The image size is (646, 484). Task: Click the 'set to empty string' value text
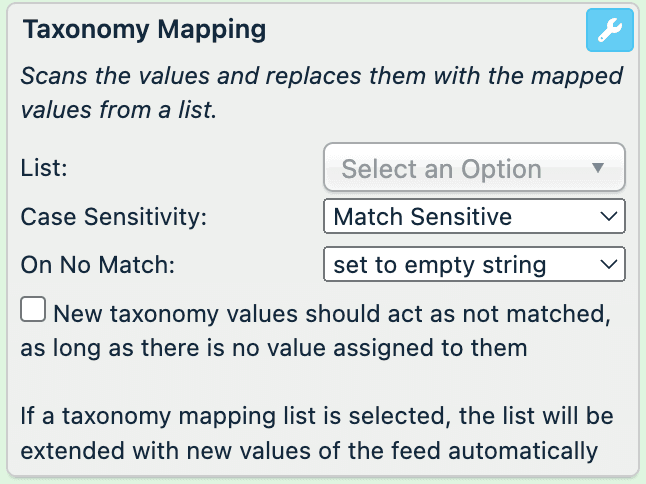pos(440,264)
